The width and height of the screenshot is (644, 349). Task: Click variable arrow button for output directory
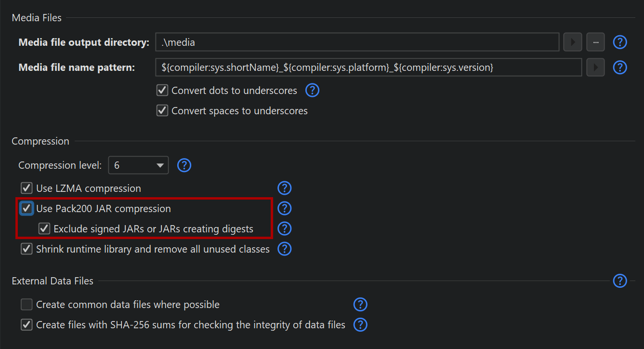[x=573, y=42]
